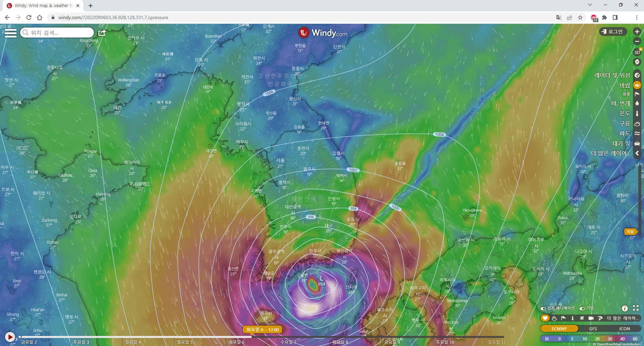Image resolution: width=644 pixels, height=346 pixels.
Task: Open the 3D premium view
Action: (x=637, y=52)
